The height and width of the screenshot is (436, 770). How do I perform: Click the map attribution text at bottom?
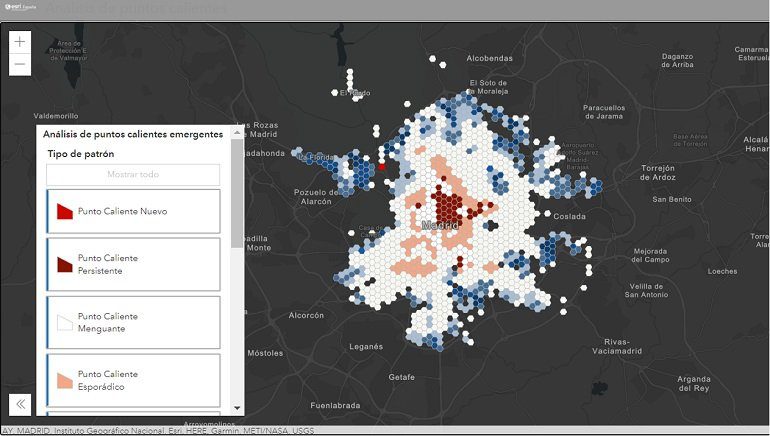point(158,431)
